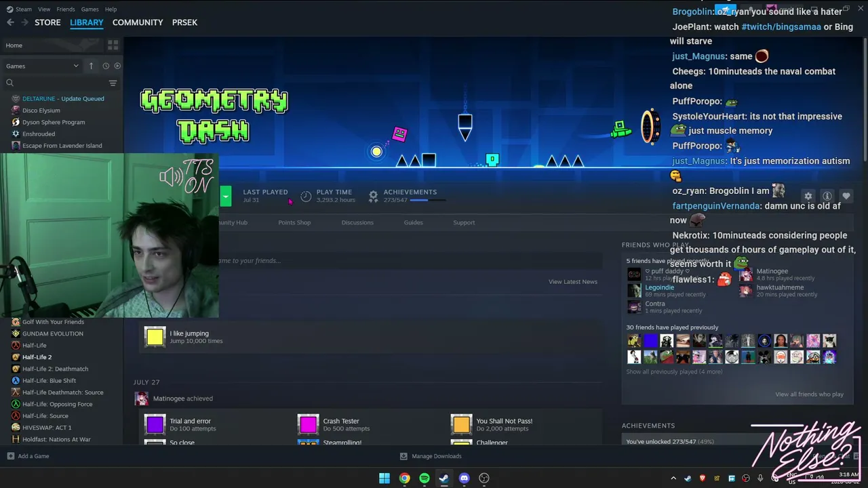Screen dimensions: 868x488
Task: Go back with the Steam back arrow
Action: (10, 22)
